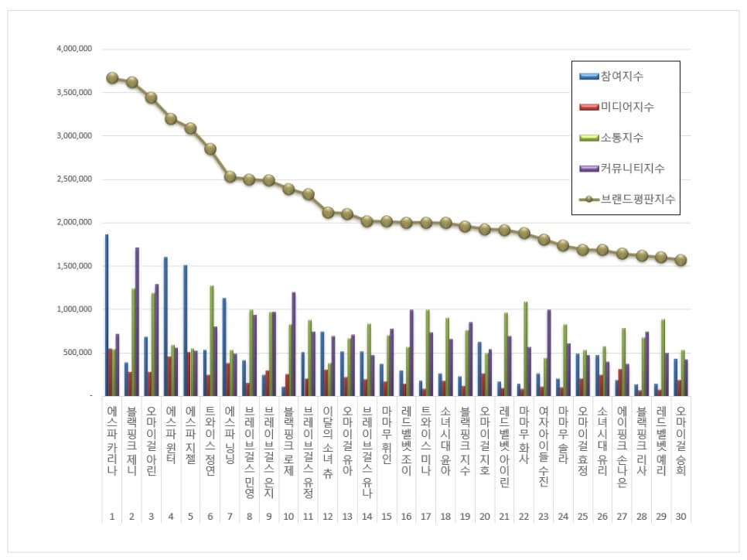Click the first line marker for 에스파 카리나

[112, 77]
